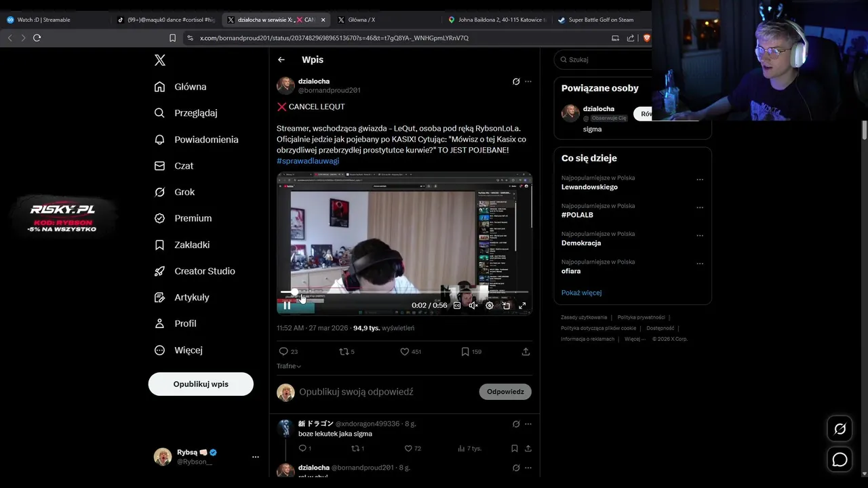The image size is (868, 488).
Task: Click the browser bookmark icon
Action: (x=172, y=38)
